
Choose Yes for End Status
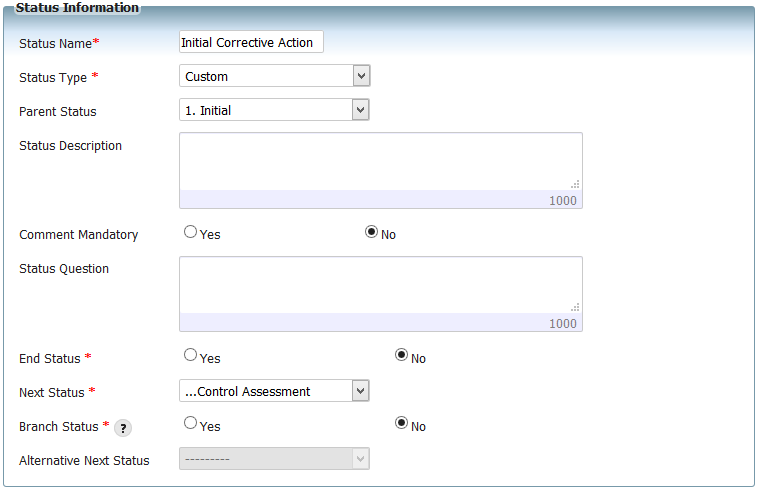(190, 355)
